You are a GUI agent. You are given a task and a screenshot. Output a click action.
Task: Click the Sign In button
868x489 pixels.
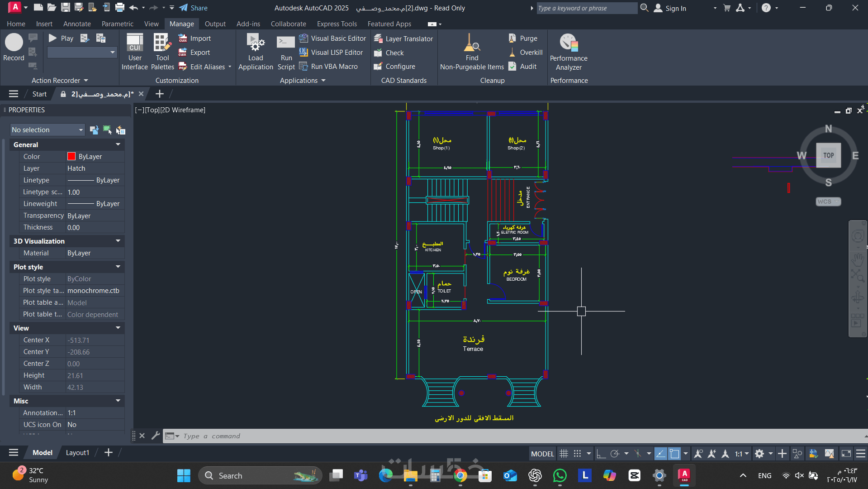pyautogui.click(x=670, y=8)
